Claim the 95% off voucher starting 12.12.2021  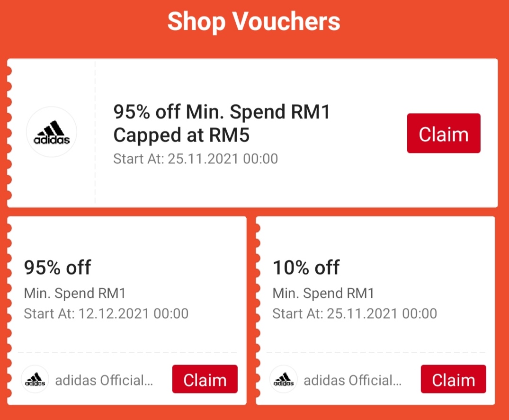pos(205,379)
